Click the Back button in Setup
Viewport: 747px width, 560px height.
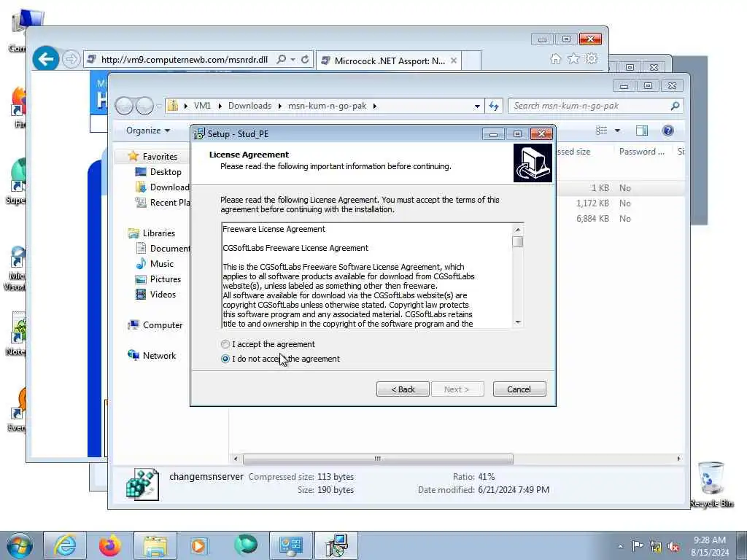403,389
